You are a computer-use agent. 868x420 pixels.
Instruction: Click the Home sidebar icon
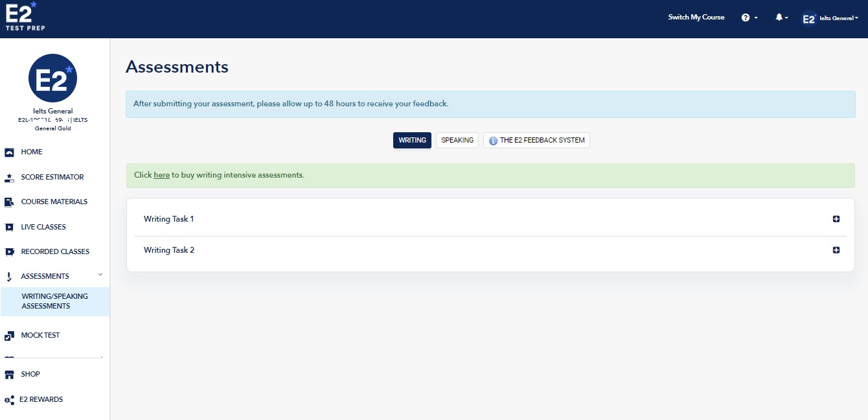point(9,152)
